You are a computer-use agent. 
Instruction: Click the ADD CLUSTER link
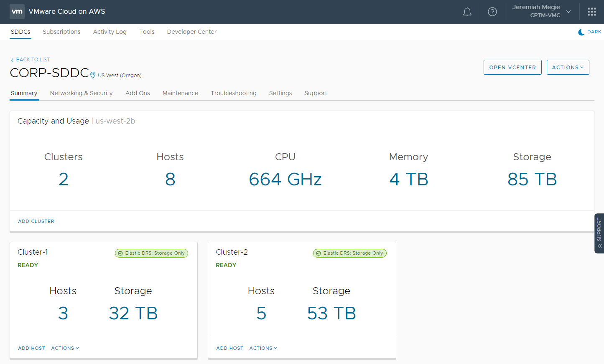click(x=36, y=221)
